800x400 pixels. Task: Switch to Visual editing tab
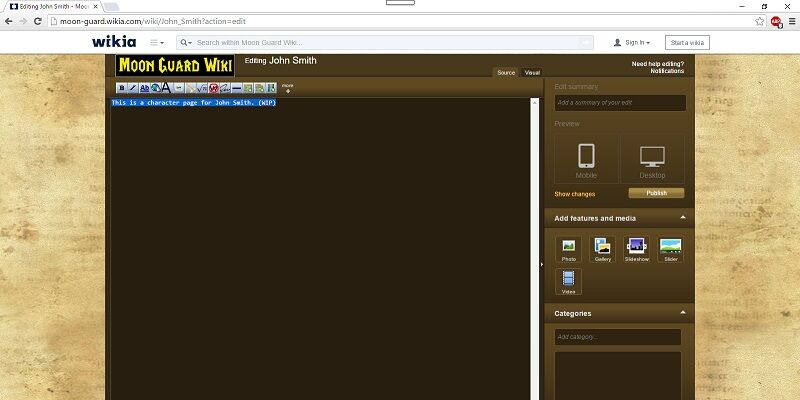532,72
